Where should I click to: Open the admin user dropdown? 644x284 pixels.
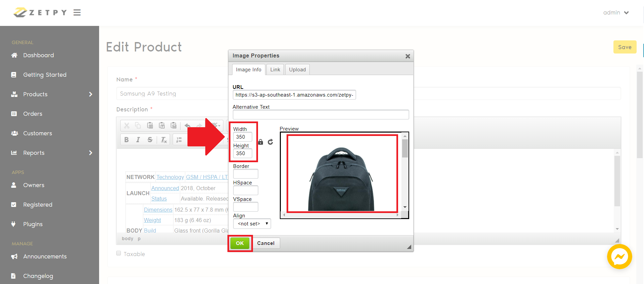pyautogui.click(x=616, y=12)
